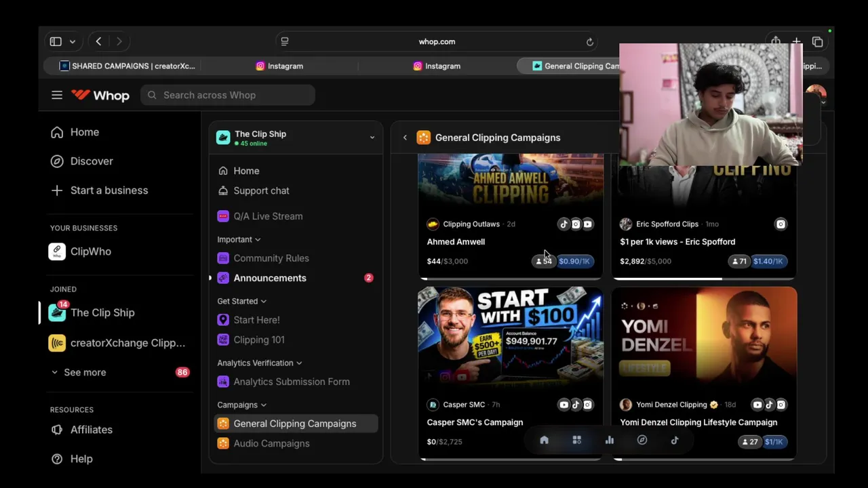Click the Whop logo
The width and height of the screenshot is (868, 488).
coord(100,95)
